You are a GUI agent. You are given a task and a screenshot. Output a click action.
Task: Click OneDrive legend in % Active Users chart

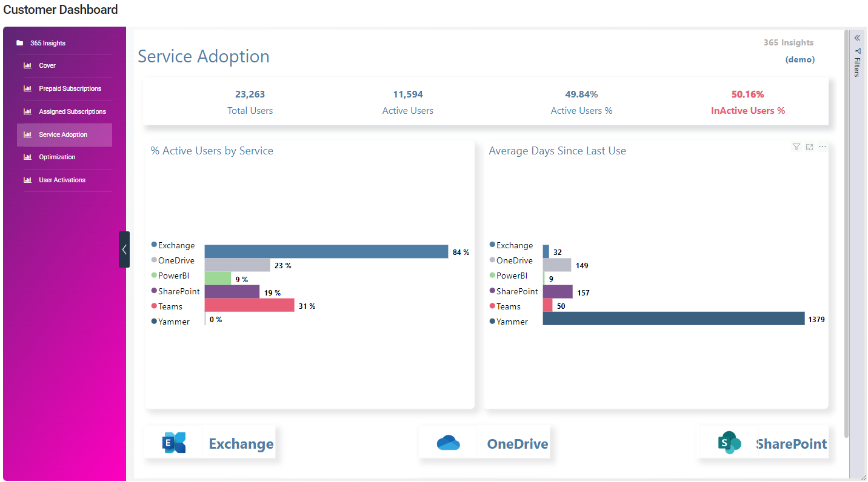pos(173,260)
